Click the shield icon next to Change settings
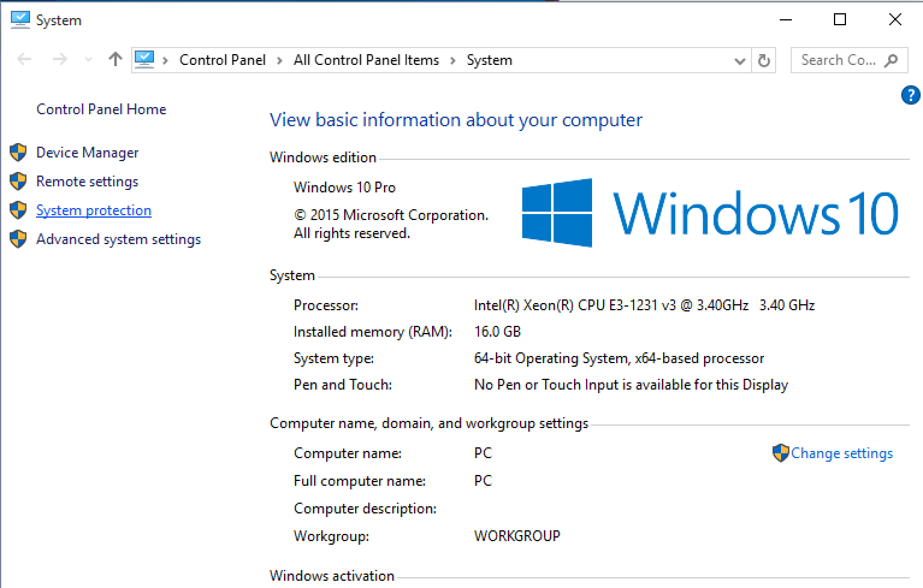This screenshot has height=588, width=923. 780,453
